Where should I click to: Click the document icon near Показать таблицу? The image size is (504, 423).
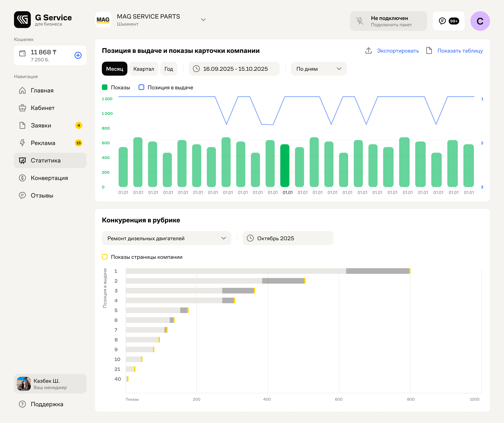pyautogui.click(x=429, y=51)
